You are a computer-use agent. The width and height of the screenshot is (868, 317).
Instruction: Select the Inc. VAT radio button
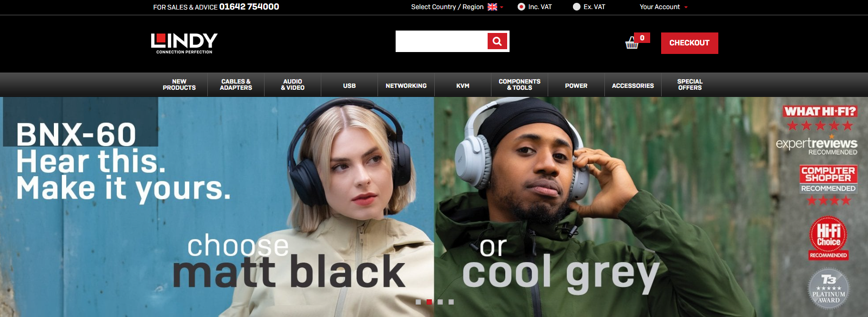pyautogui.click(x=521, y=7)
